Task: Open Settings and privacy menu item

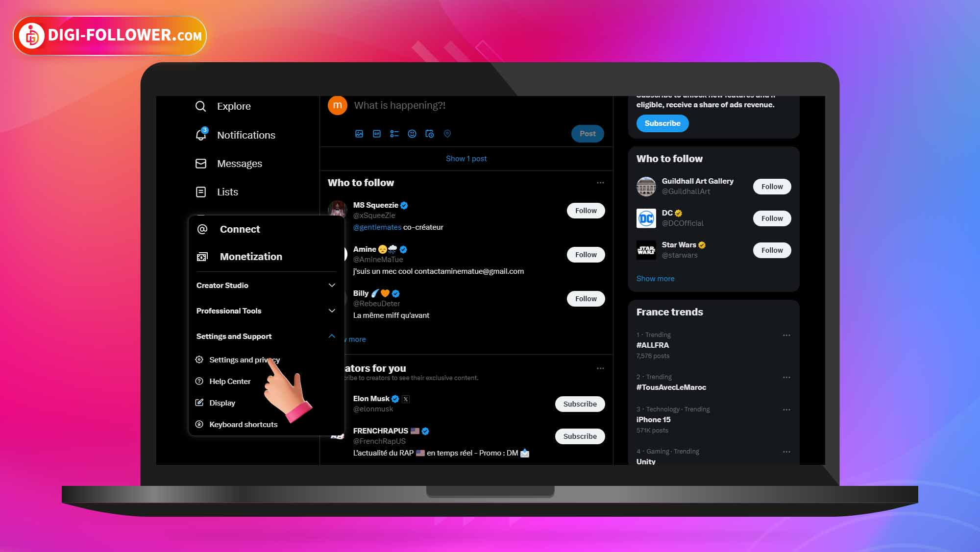Action: (244, 359)
